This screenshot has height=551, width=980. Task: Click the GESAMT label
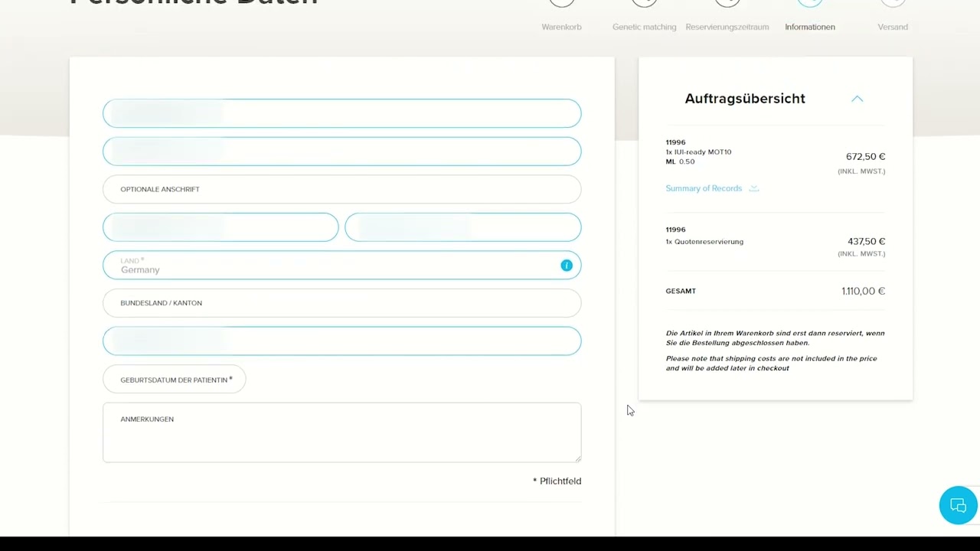point(681,292)
